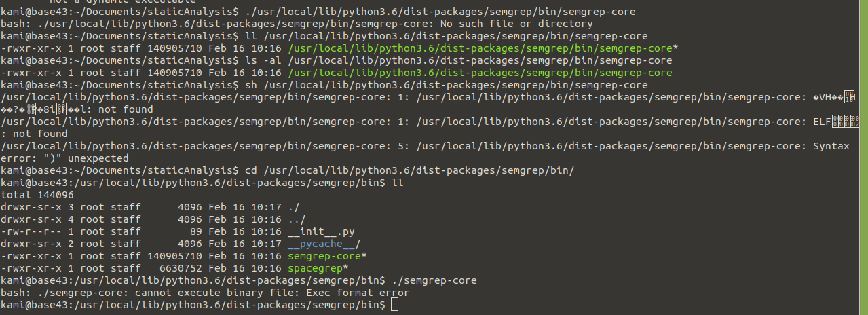Click the 'sh' command word
Viewport: 868px width, 315px height.
tap(251, 85)
